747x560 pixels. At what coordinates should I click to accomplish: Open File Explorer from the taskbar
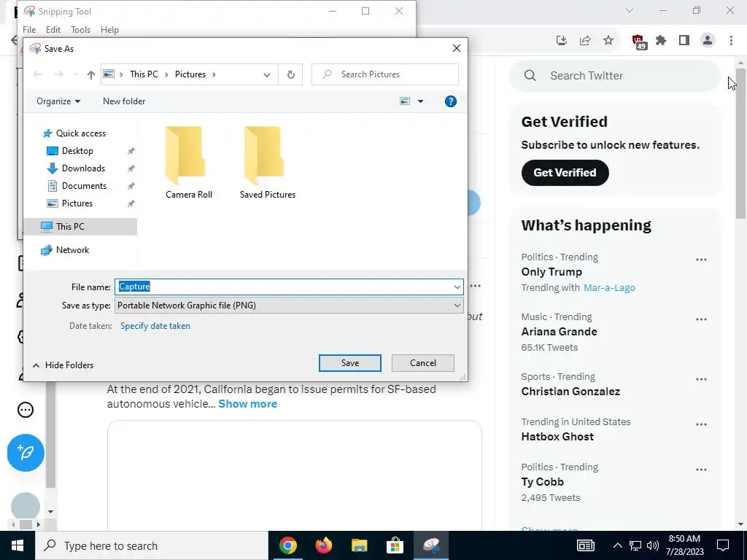click(x=360, y=545)
